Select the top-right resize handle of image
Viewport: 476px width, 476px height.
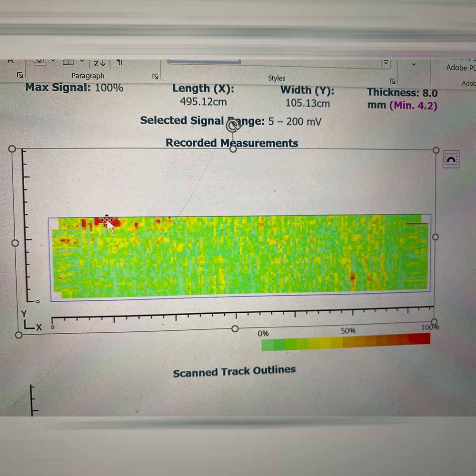pyautogui.click(x=436, y=150)
